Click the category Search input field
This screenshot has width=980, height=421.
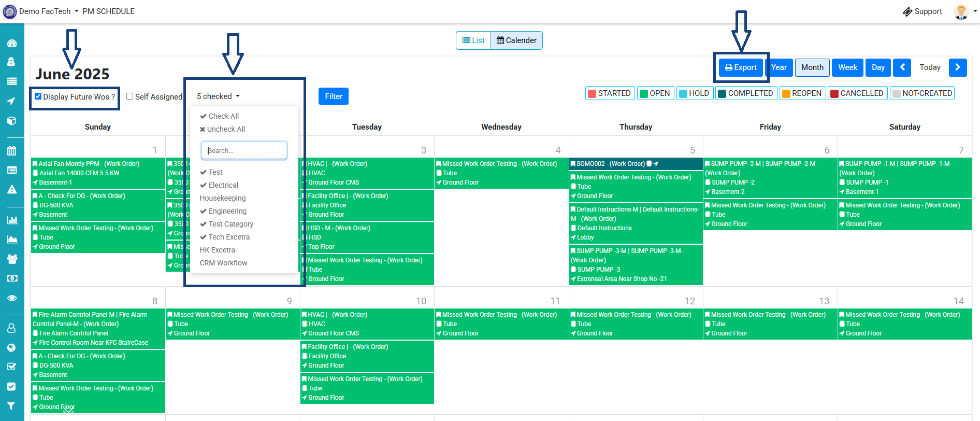click(244, 151)
